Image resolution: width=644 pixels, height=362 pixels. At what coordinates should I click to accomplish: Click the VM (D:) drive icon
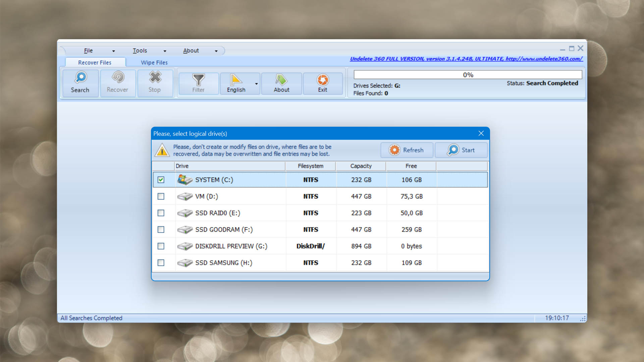(x=185, y=196)
